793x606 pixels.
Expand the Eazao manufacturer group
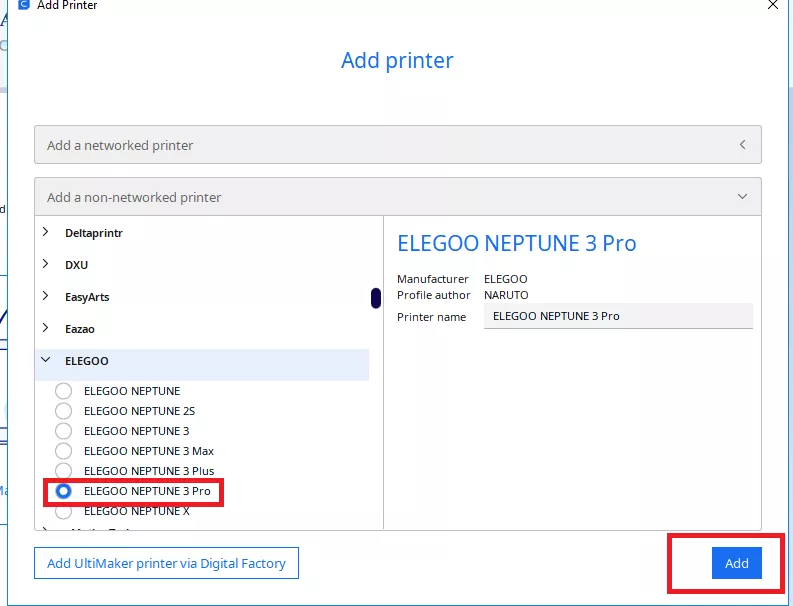[46, 328]
